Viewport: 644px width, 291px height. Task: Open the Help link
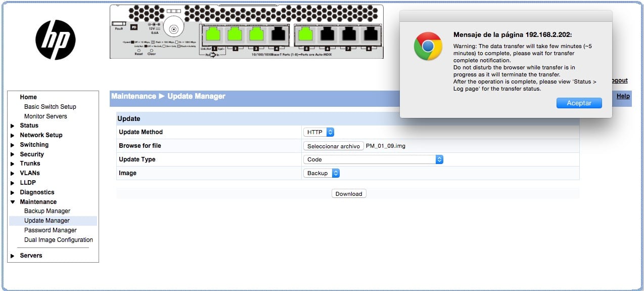(623, 96)
